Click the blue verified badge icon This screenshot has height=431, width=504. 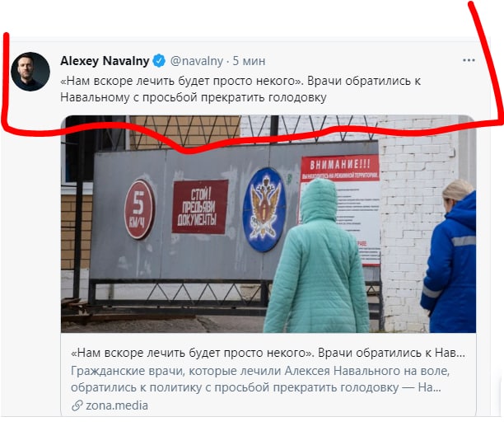tap(159, 61)
